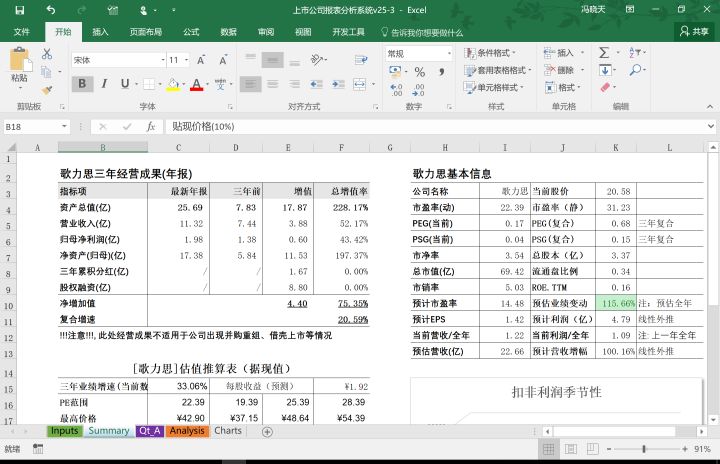Toggle Italic formatting
The width and height of the screenshot is (720, 464).
(x=104, y=84)
